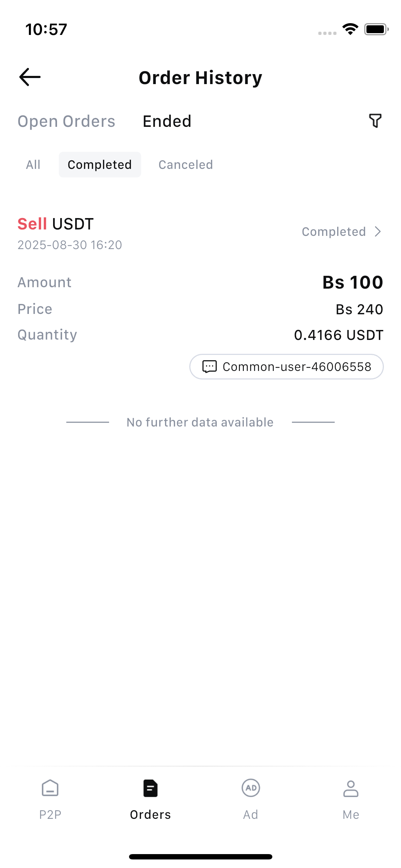This screenshot has width=401, height=868.
Task: Select the Completed filter chip
Action: (x=100, y=165)
